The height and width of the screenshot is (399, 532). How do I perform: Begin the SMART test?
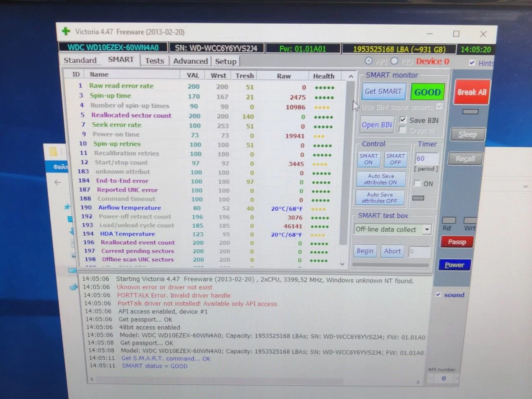point(365,251)
